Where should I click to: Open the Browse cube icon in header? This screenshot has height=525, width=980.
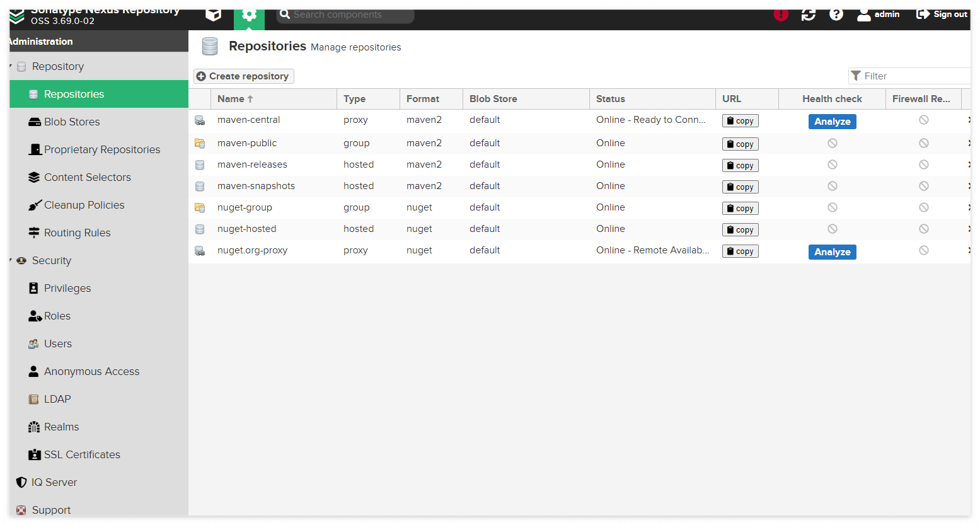click(214, 14)
